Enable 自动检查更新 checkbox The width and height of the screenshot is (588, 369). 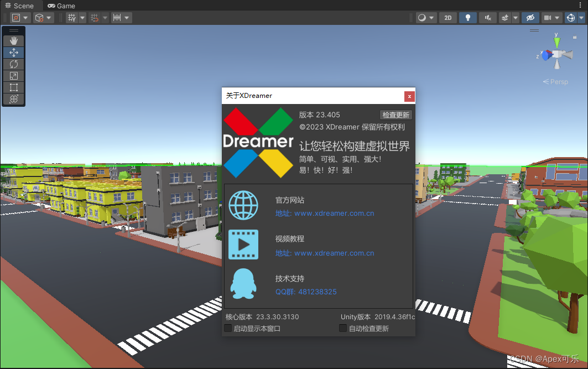tap(343, 328)
